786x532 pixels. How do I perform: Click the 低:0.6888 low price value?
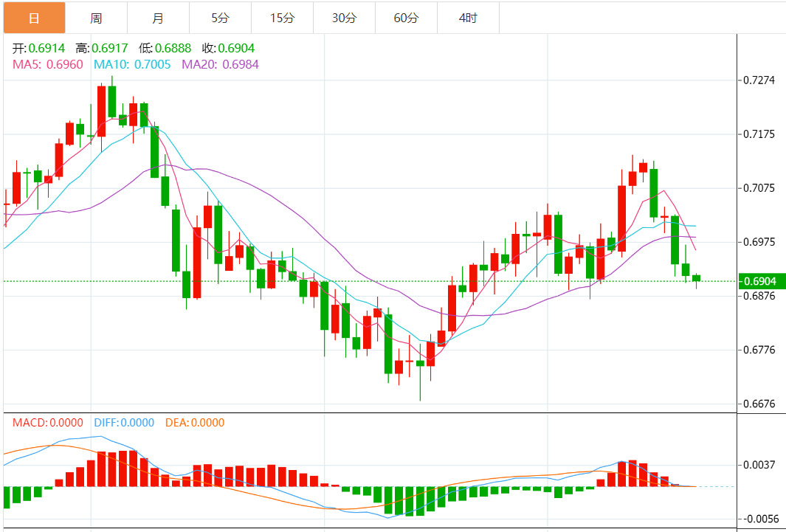[x=165, y=49]
